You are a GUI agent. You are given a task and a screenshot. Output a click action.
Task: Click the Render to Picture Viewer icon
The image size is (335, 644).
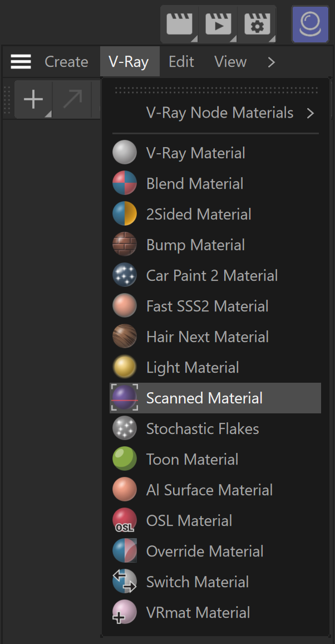(218, 24)
